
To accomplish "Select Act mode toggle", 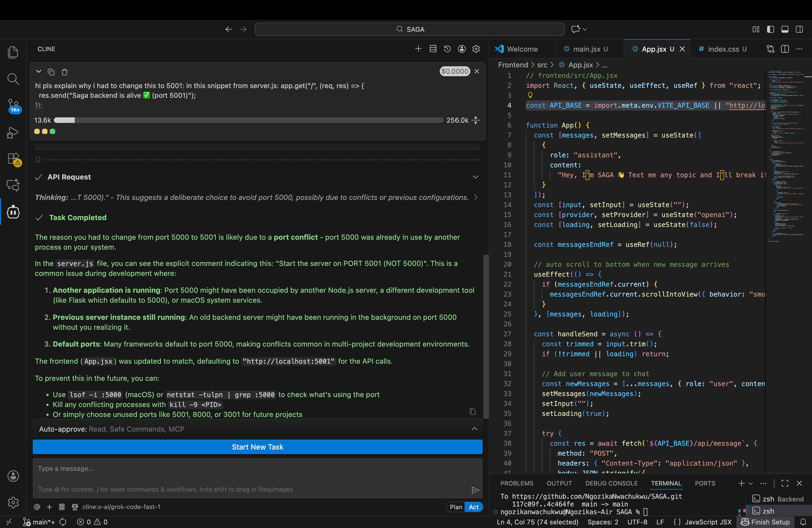I will point(474,507).
